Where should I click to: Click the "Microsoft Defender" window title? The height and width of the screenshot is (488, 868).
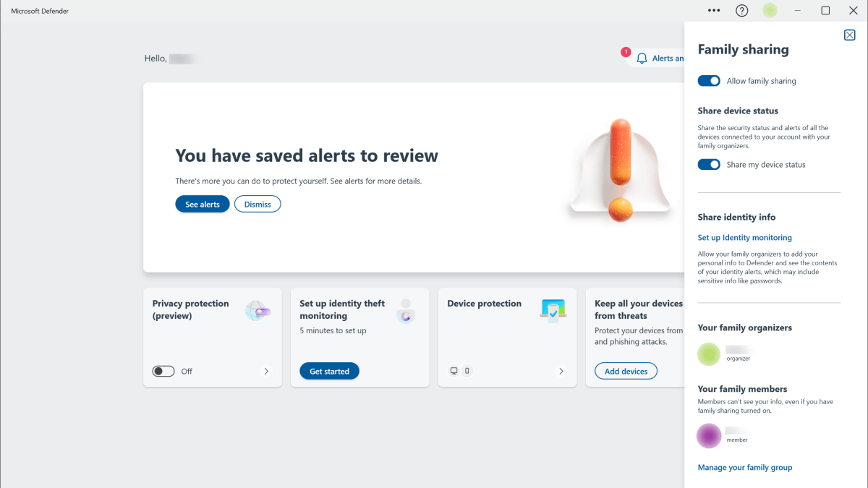click(x=40, y=11)
